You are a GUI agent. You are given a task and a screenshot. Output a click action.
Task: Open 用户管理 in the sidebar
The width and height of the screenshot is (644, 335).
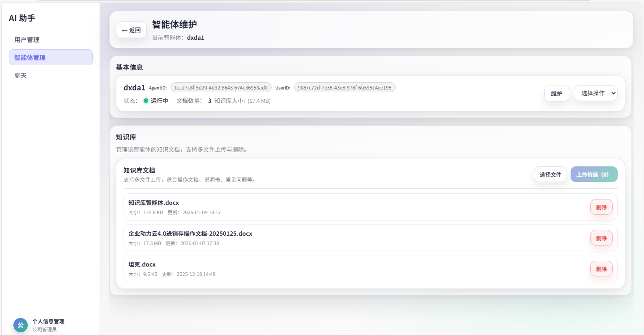pyautogui.click(x=27, y=40)
